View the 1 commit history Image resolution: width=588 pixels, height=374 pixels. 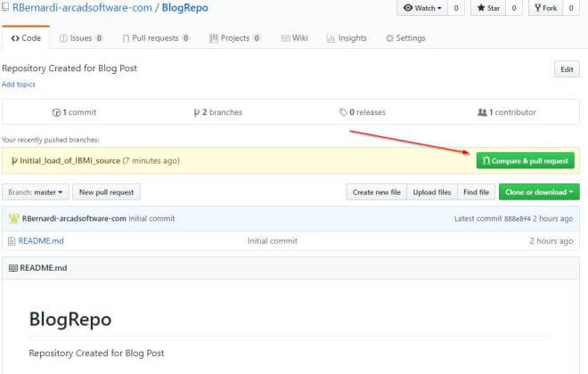click(x=74, y=112)
